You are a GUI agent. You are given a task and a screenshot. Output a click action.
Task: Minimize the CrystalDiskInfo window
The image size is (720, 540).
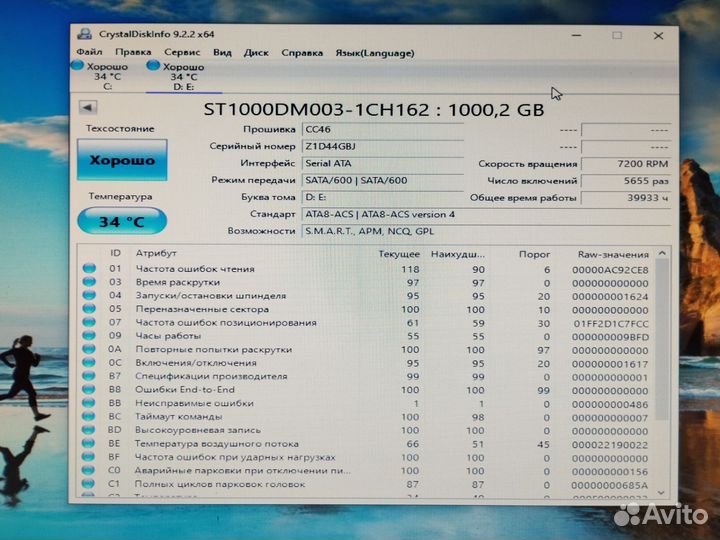pyautogui.click(x=577, y=35)
